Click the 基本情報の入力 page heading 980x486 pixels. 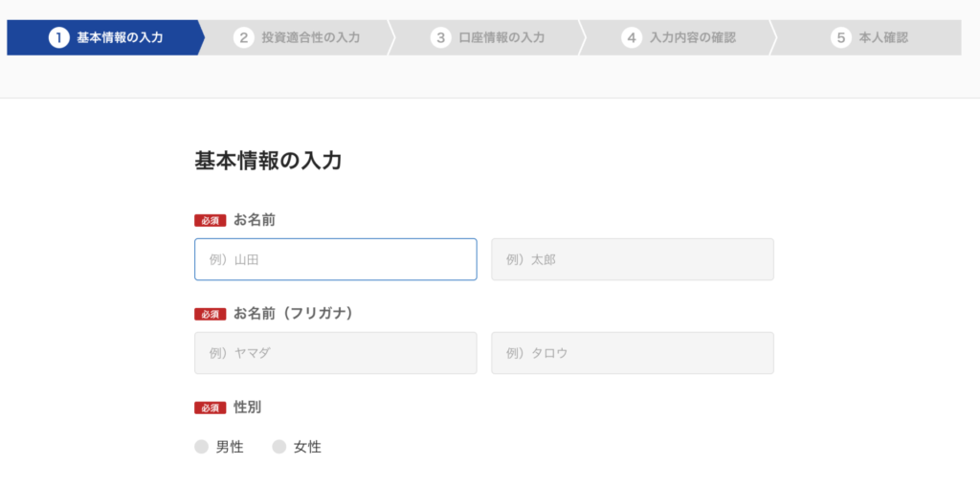click(268, 161)
